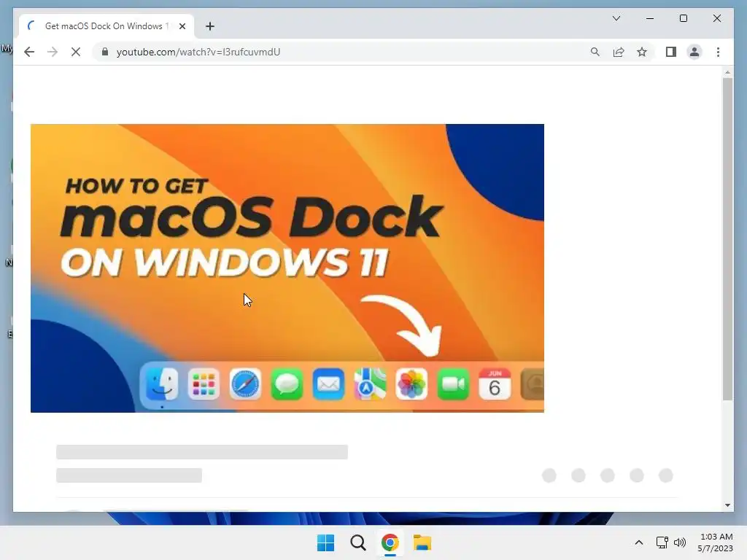The image size is (747, 560).
Task: Share this page from the address bar
Action: (x=619, y=52)
